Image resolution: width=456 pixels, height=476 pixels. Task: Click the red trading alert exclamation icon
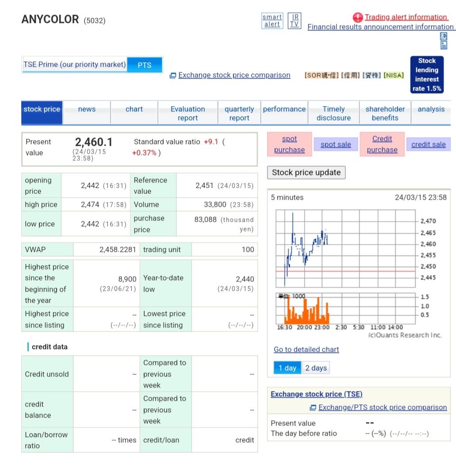(x=357, y=18)
